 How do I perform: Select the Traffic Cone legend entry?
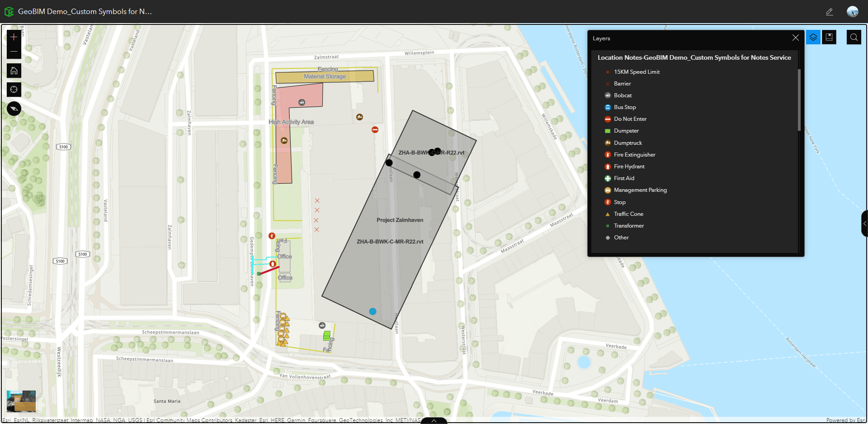coord(628,214)
